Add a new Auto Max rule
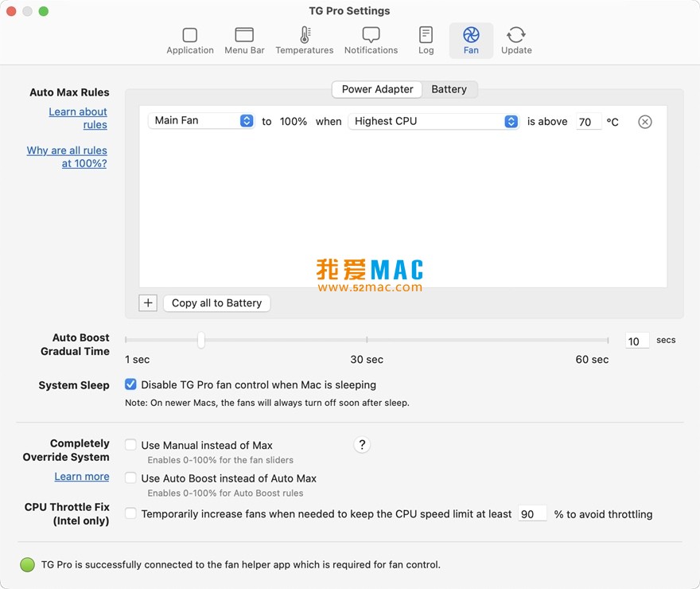 pyautogui.click(x=148, y=302)
